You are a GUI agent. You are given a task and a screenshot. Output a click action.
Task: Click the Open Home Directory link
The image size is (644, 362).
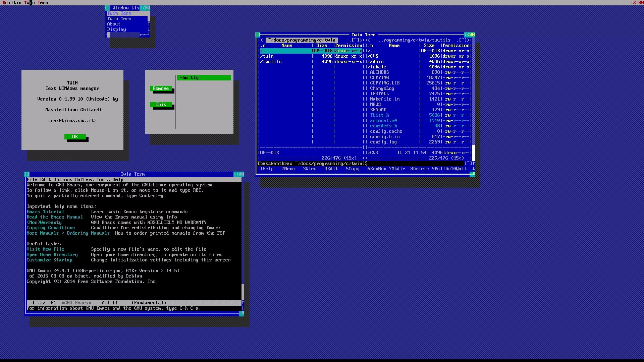point(52,254)
